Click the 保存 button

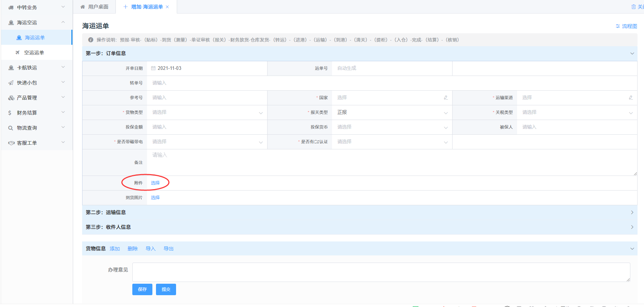142,289
